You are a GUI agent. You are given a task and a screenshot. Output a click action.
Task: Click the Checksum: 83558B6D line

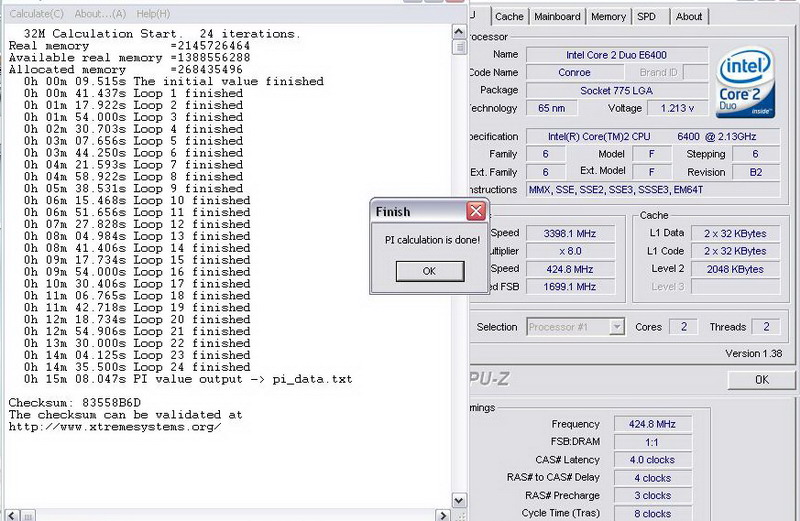(74, 403)
